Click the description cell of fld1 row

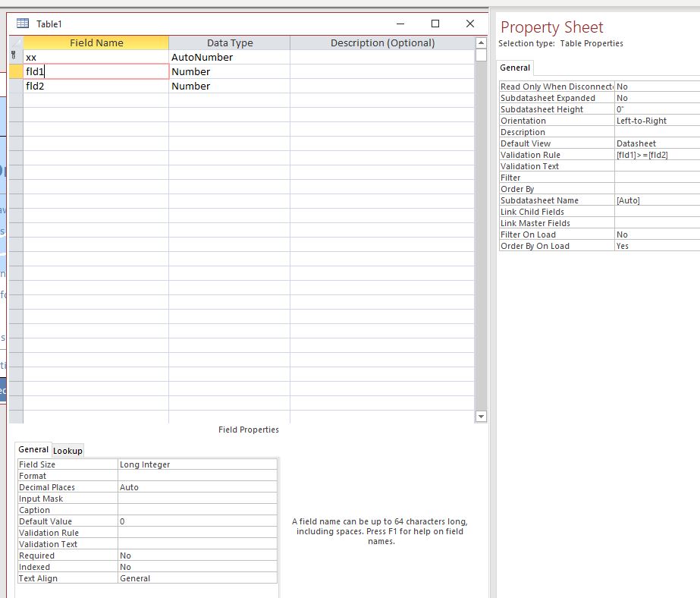(x=382, y=71)
